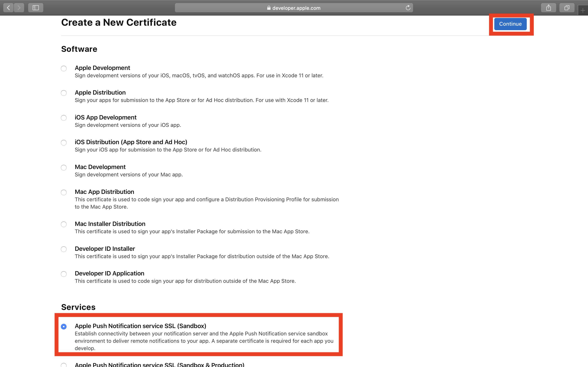This screenshot has height=367, width=588.
Task: Select the Apple Development radio button
Action: pyautogui.click(x=64, y=69)
